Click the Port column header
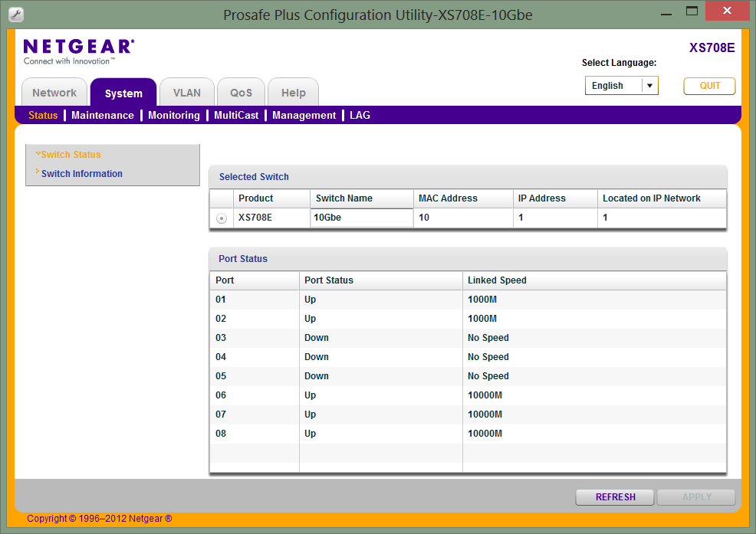 tap(255, 280)
